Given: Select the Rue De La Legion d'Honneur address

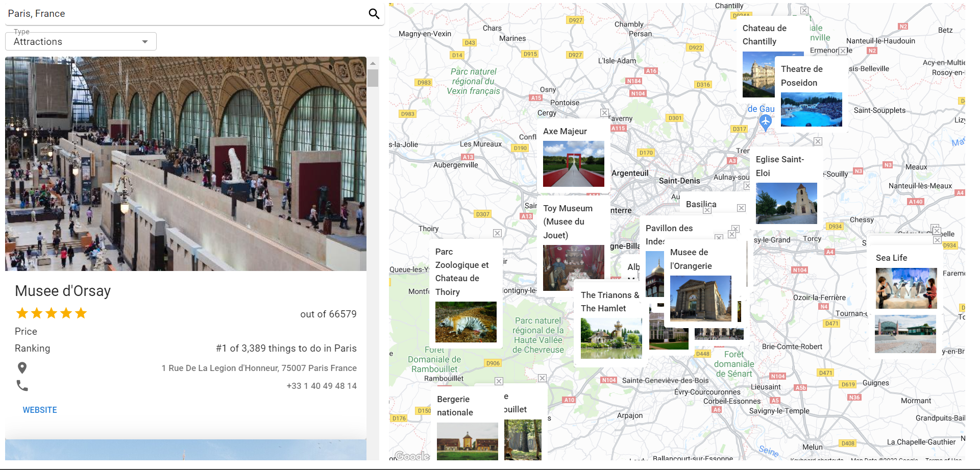Looking at the screenshot, I should pos(259,368).
